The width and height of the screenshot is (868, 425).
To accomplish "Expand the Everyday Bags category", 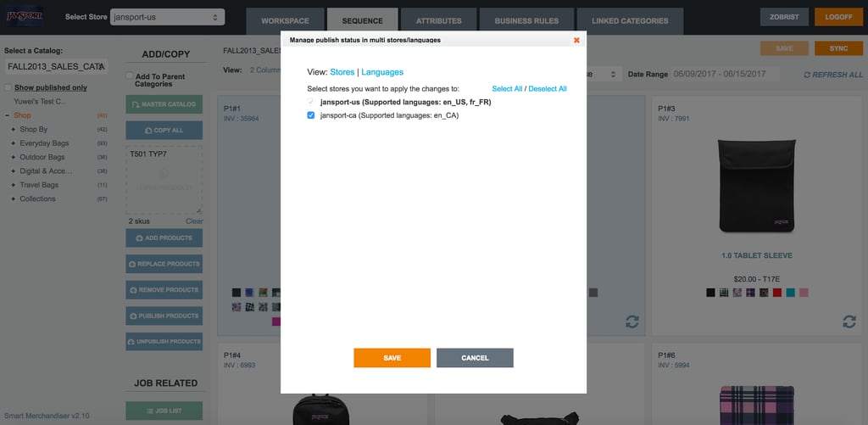I will [x=14, y=143].
